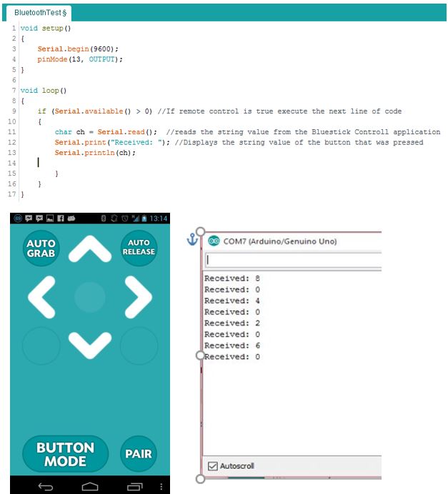Click the screen rotation icon in status bar
This screenshot has width=448, height=494.
114,218
